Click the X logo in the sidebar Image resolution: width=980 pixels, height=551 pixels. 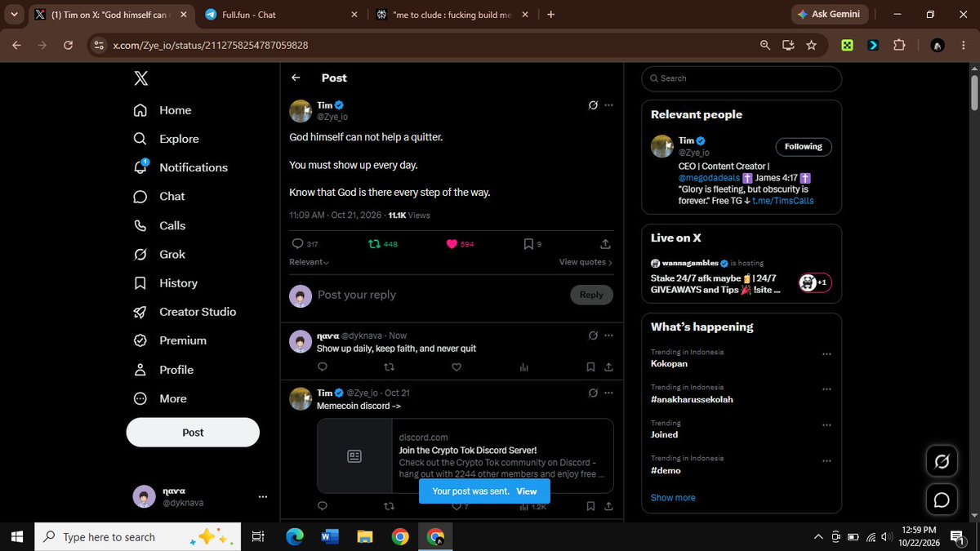pyautogui.click(x=140, y=78)
